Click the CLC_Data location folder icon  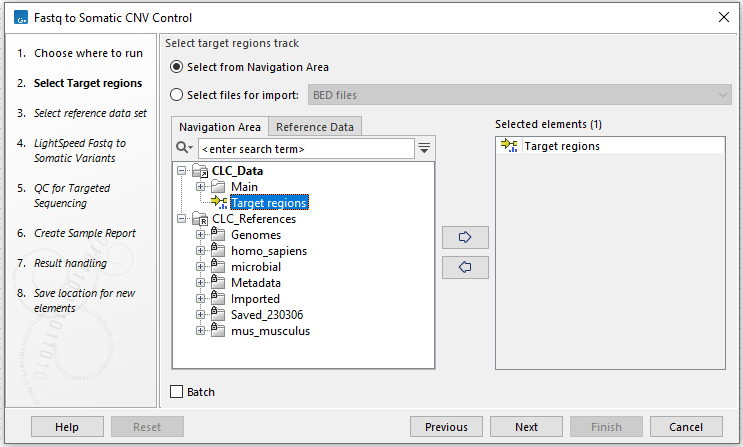(200, 171)
